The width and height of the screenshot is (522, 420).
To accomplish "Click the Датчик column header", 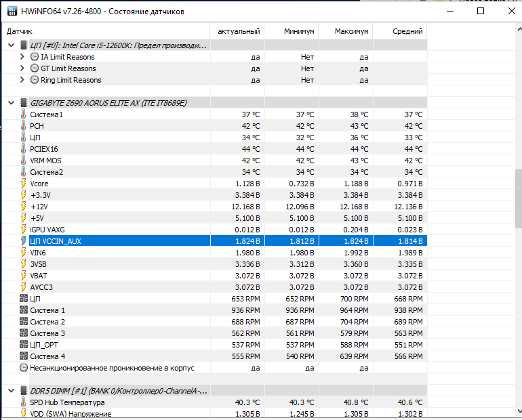I will point(106,31).
